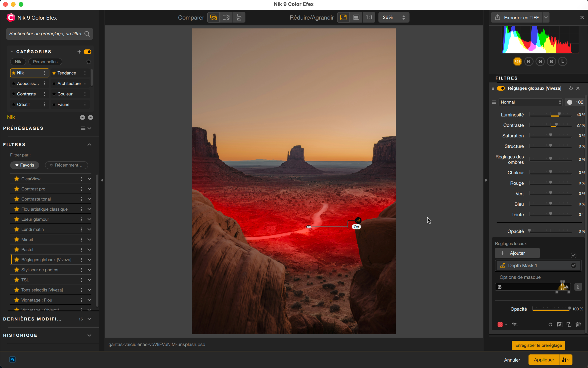Image resolution: width=588 pixels, height=368 pixels.
Task: Select the fit-to-screen zoom icon
Action: pos(343,17)
